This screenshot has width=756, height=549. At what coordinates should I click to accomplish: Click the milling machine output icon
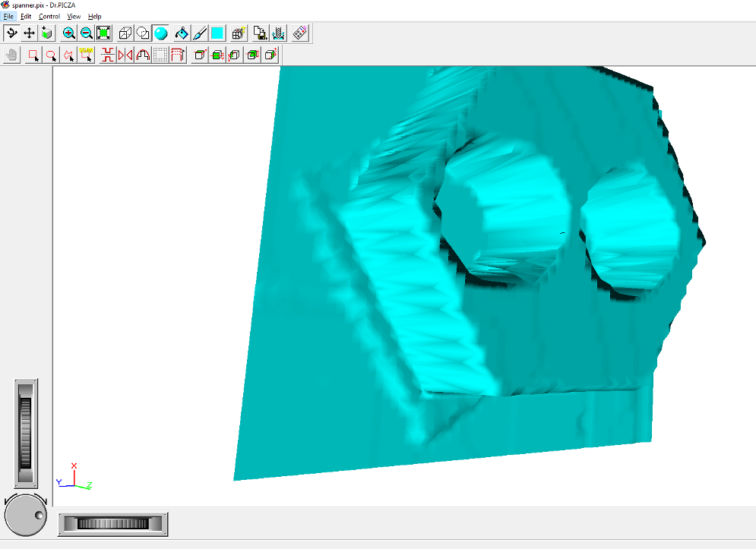point(278,33)
